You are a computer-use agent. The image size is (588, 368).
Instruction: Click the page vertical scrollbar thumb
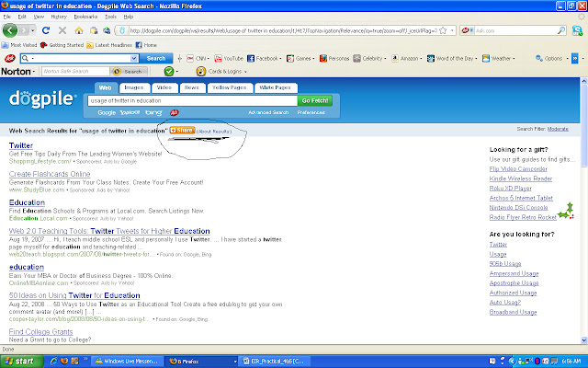(584, 125)
